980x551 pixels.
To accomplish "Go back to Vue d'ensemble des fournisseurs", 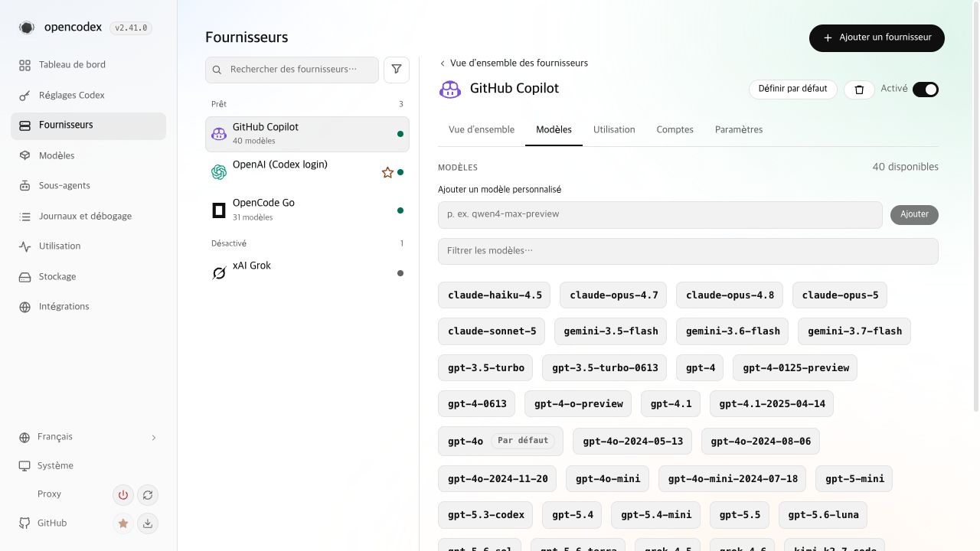I will coord(514,63).
